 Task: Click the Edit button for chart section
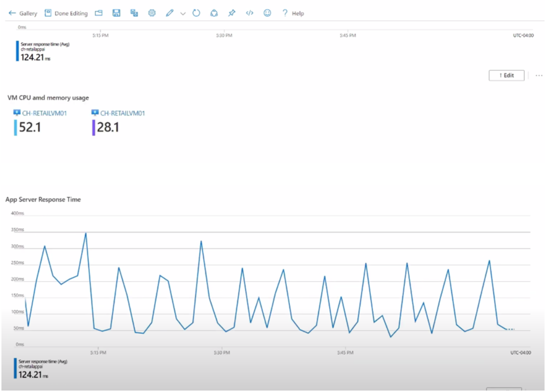point(507,75)
